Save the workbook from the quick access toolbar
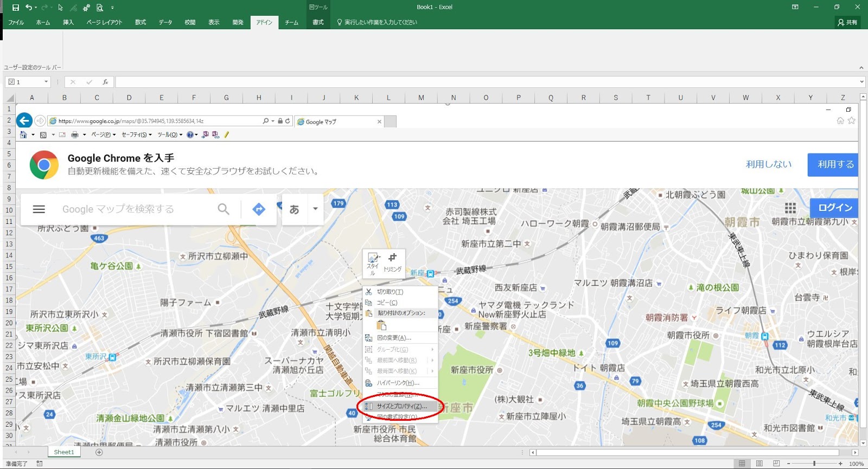Viewport: 868px width, 469px height. (x=15, y=8)
